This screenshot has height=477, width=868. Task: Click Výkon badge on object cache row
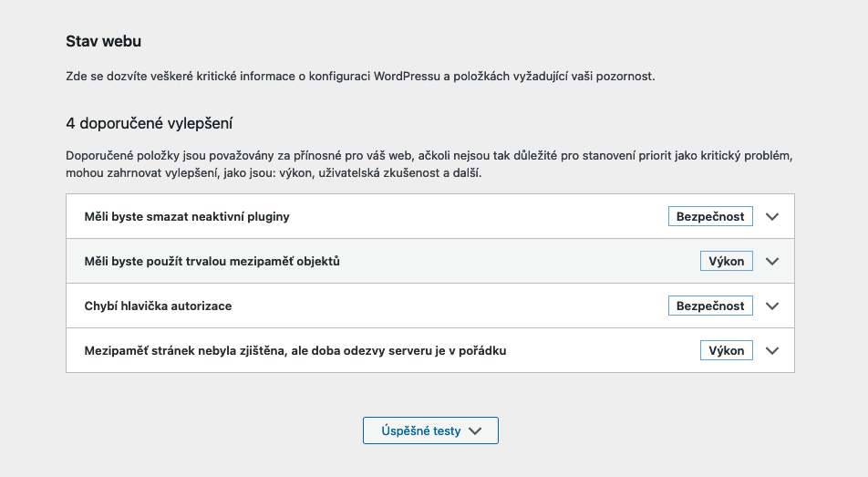727,262
